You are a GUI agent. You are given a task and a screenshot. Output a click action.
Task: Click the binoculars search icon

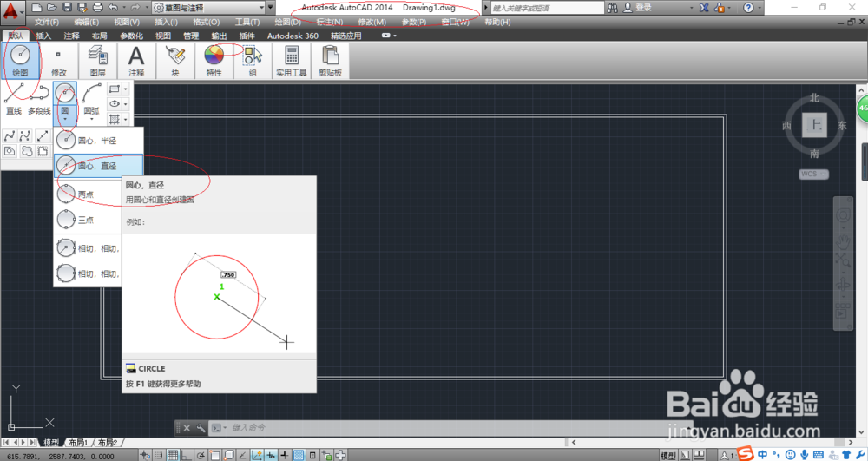[612, 8]
